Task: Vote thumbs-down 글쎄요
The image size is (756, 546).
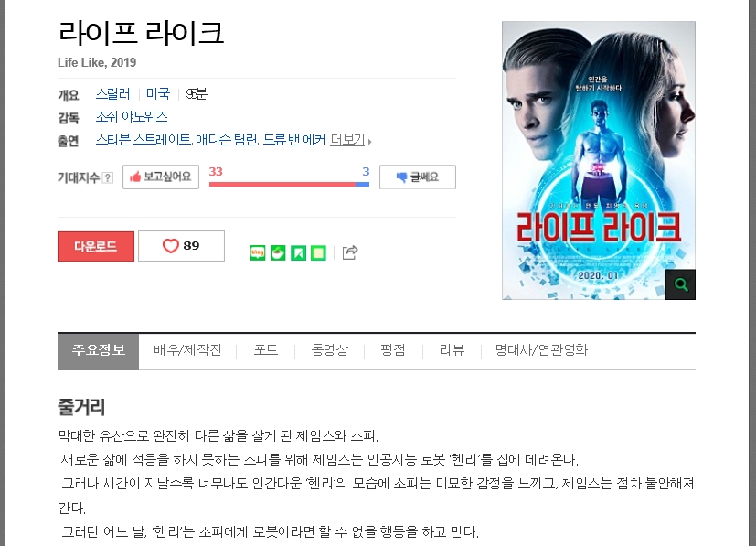Action: coord(418,177)
